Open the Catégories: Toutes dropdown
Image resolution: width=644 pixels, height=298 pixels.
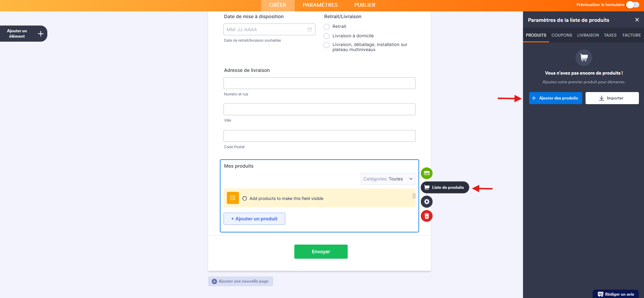tap(388, 179)
